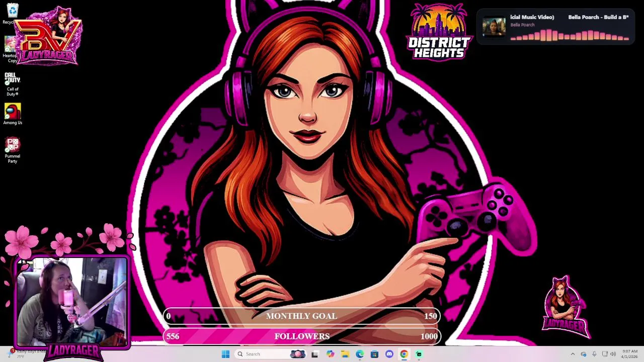The image size is (644, 362).
Task: Click the Monthly Goal progress bar
Action: [x=302, y=316]
